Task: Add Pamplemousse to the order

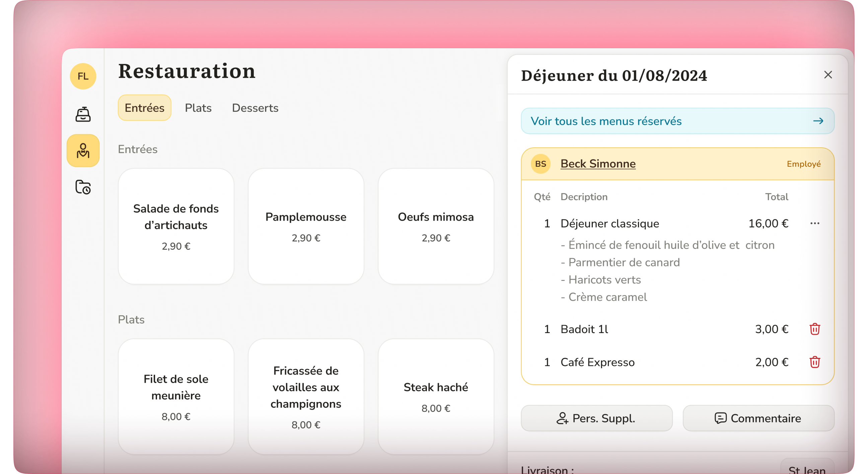Action: point(306,226)
